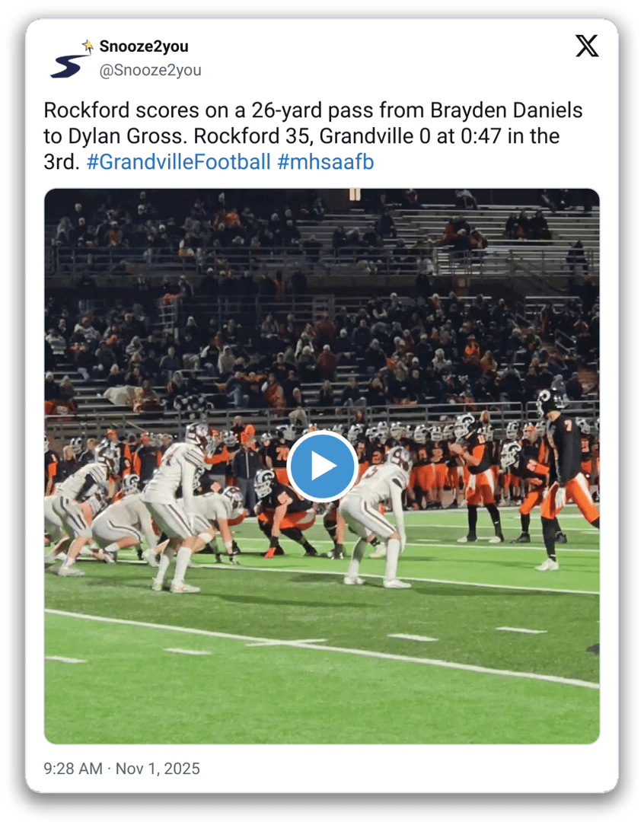Open the 9:28 AM timestamp
644x825 pixels.
tap(73, 769)
